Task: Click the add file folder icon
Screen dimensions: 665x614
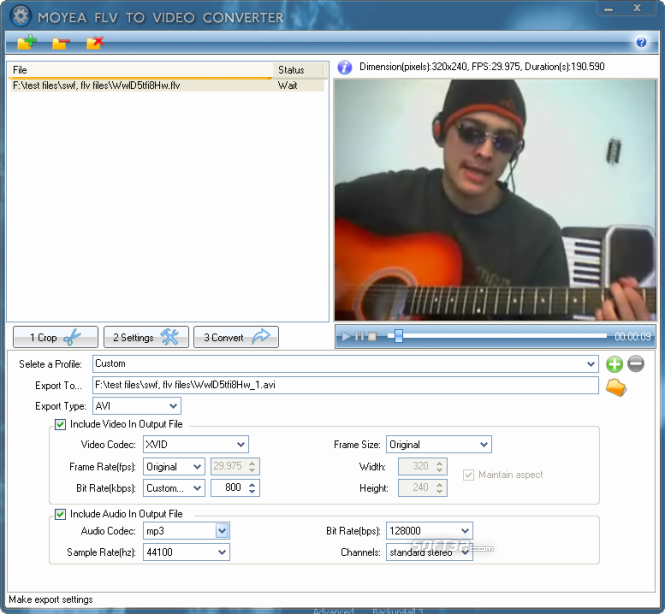Action: (x=27, y=42)
